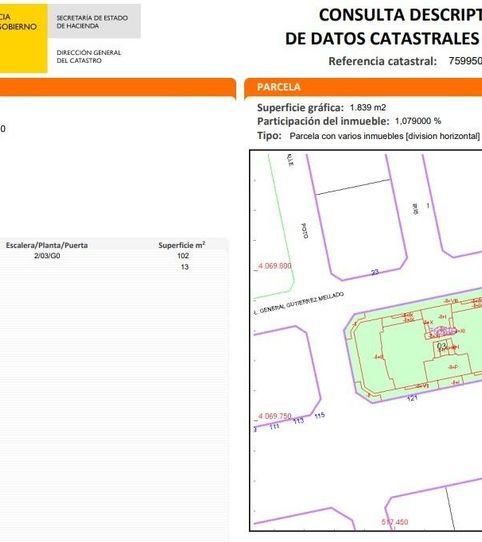The height and width of the screenshot is (542, 482).
Task: Click the 'Escalera/Planta/Puerta' column header
Action: coord(47,245)
